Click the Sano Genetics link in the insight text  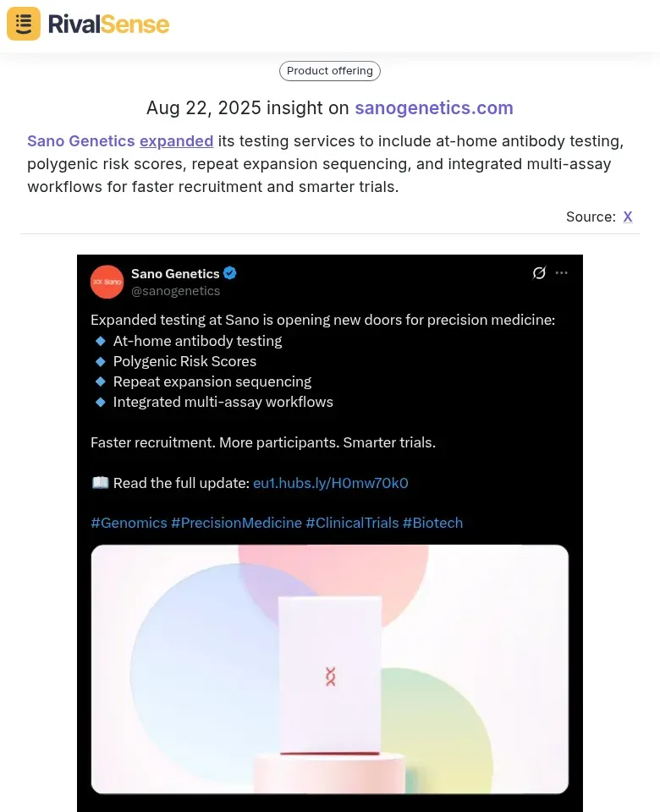[80, 141]
